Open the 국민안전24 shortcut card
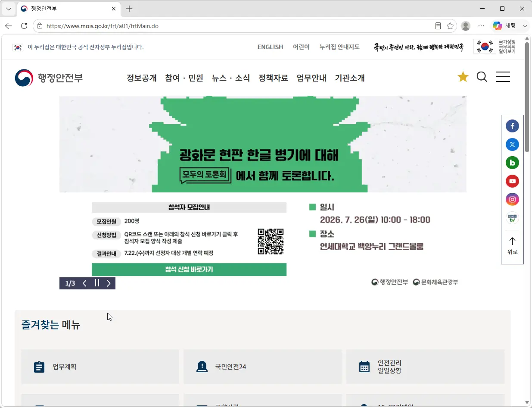Screen dimensions: 532x408 [x=263, y=367]
